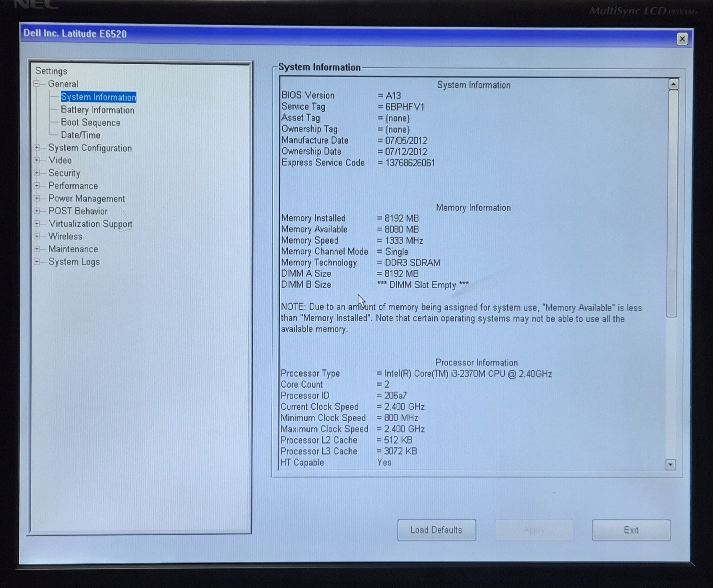Click the Settings tree root label
The height and width of the screenshot is (588, 713).
tap(51, 71)
